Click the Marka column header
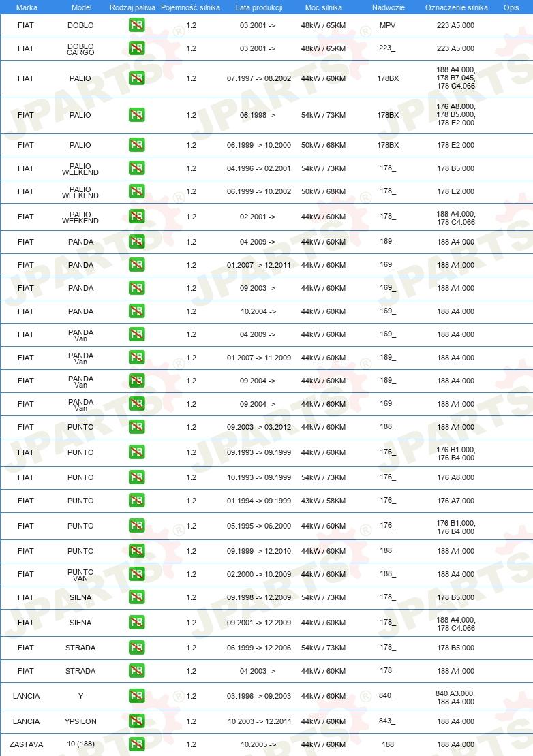 [x=27, y=7]
